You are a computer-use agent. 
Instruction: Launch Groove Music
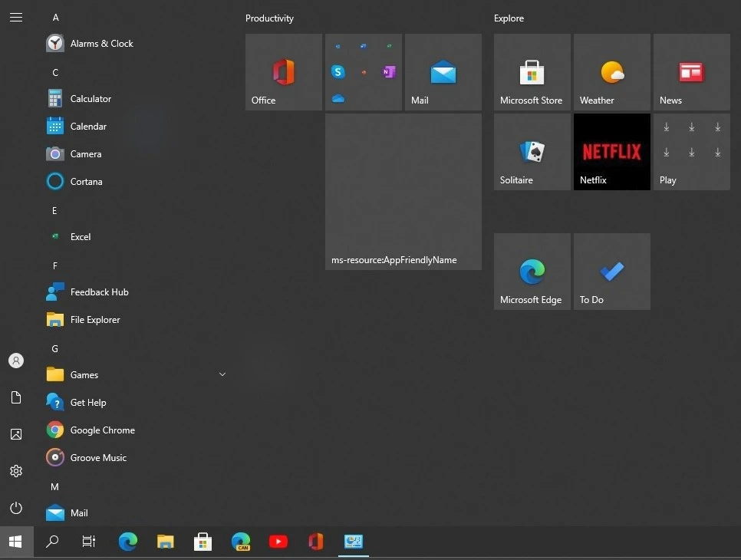pos(97,457)
